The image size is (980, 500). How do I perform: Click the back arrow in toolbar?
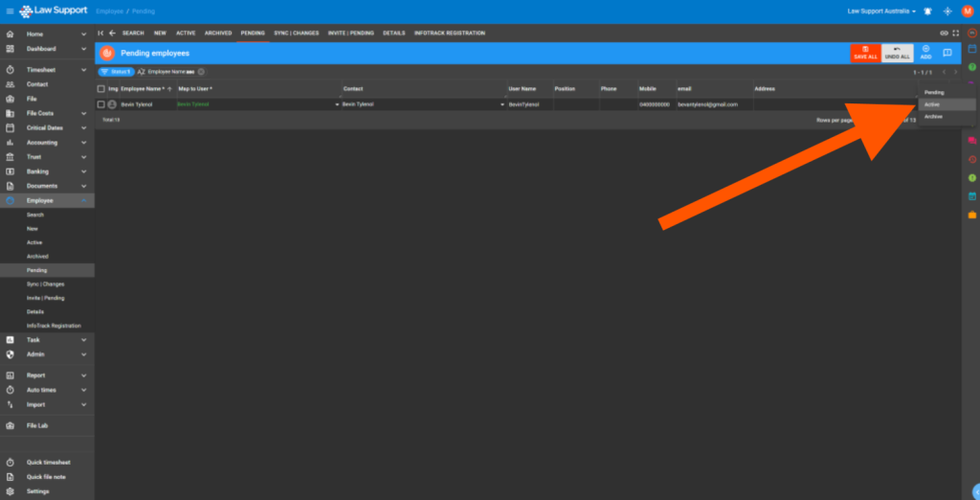click(112, 33)
